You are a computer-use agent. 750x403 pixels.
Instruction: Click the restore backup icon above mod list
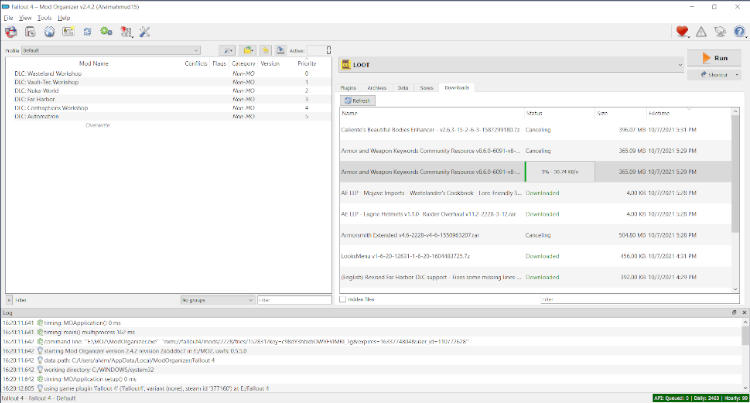[265, 50]
